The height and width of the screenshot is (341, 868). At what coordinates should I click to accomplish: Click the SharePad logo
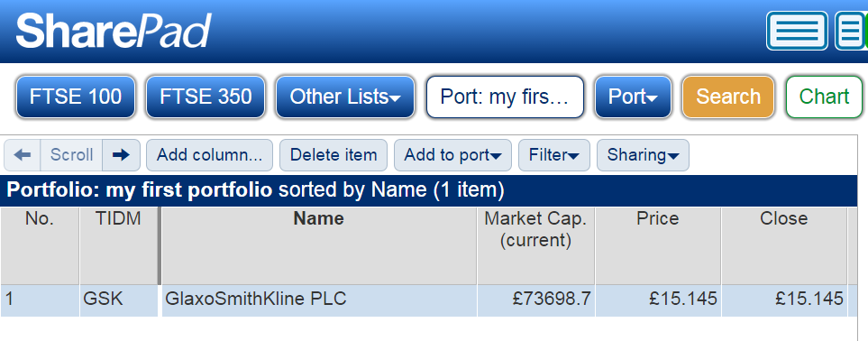(x=114, y=31)
